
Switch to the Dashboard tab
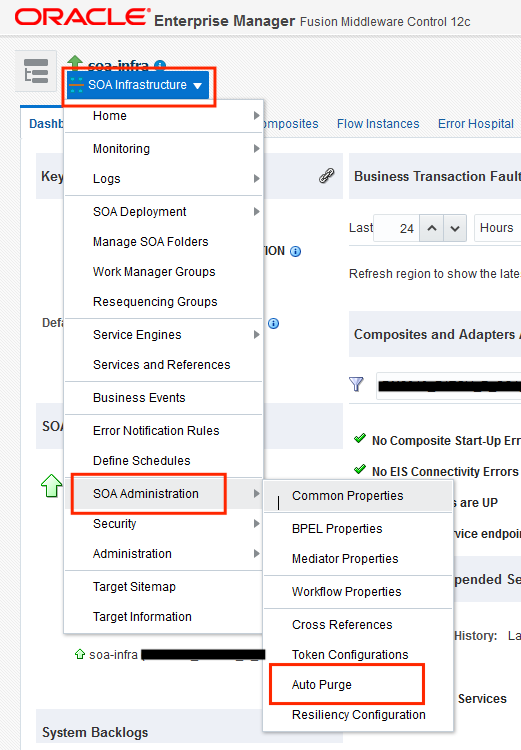coord(46,124)
